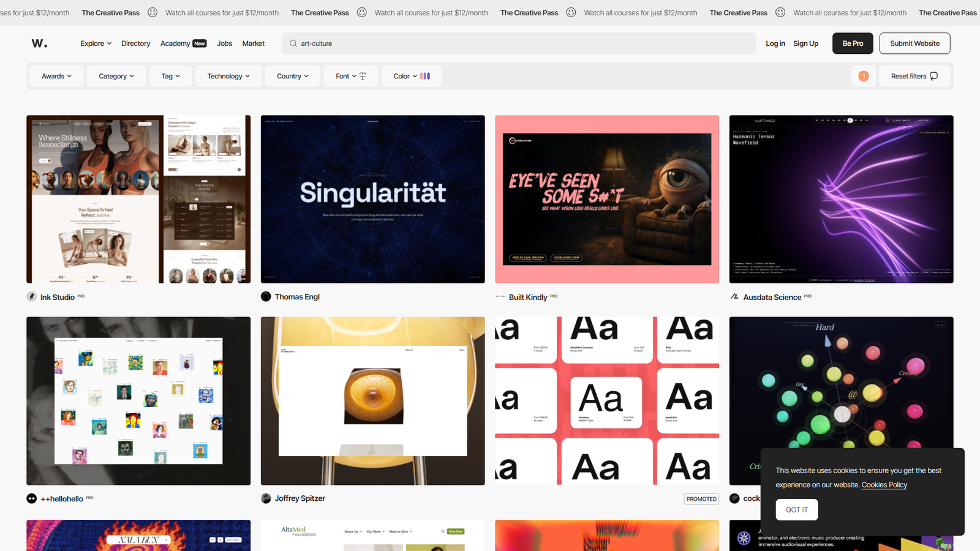Click the Ink Studio avatar icon
The width and height of the screenshot is (980, 551).
tap(32, 296)
